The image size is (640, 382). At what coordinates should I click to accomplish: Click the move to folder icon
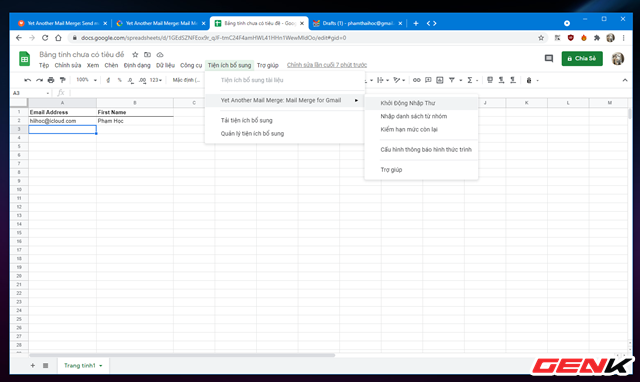pos(147,55)
